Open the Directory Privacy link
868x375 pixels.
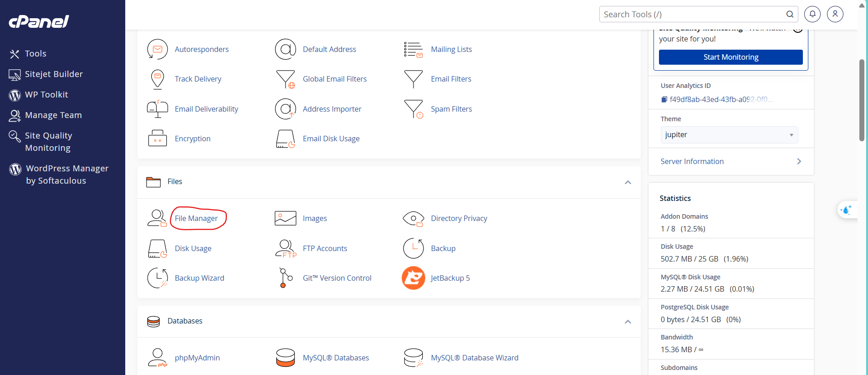tap(459, 218)
